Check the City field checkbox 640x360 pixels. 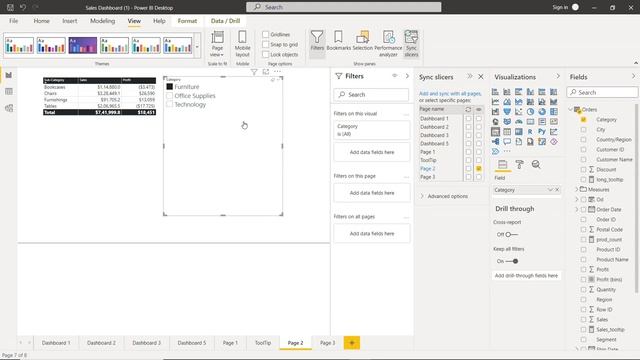(x=584, y=129)
